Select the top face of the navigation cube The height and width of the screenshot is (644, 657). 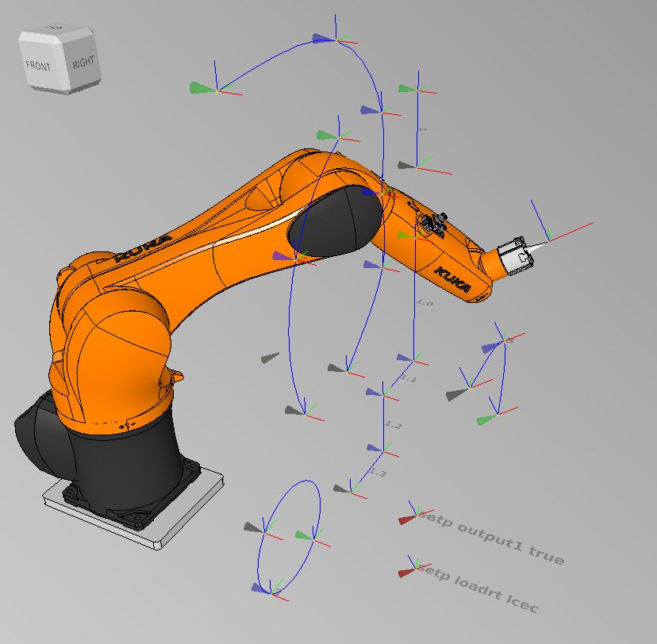coord(56,31)
